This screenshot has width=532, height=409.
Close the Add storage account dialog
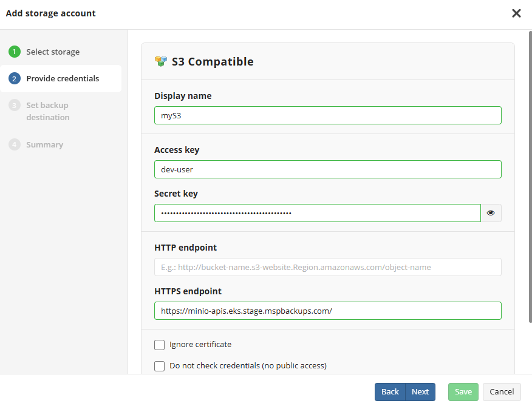(x=516, y=13)
